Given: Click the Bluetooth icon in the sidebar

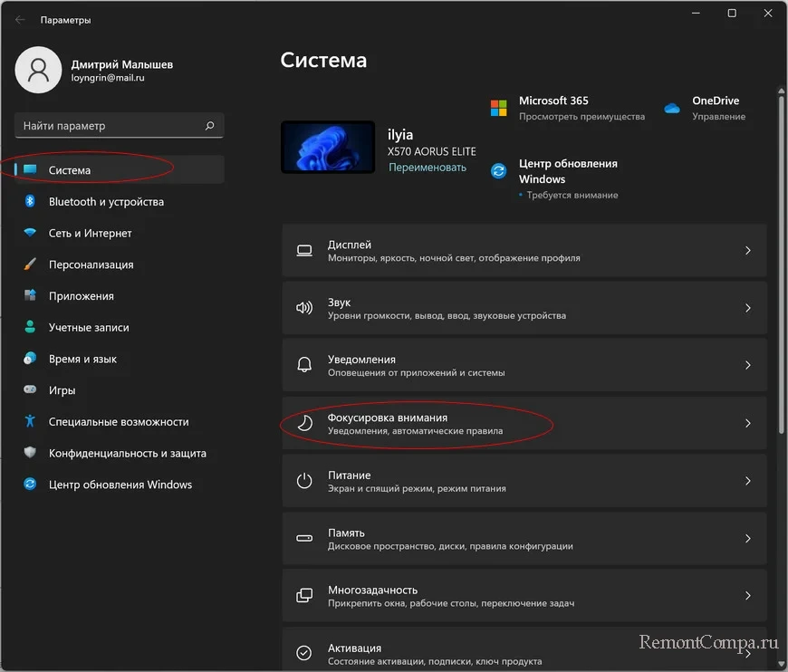Looking at the screenshot, I should point(30,201).
